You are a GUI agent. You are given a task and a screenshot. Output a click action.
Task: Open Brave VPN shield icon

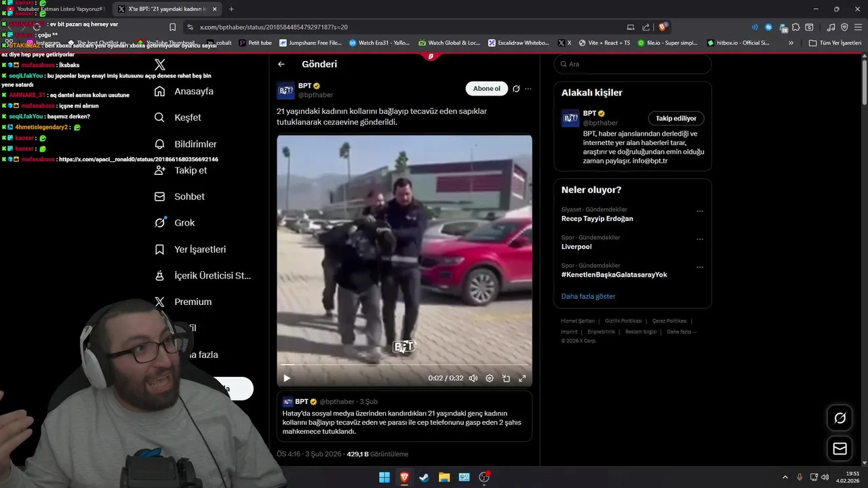(x=844, y=27)
